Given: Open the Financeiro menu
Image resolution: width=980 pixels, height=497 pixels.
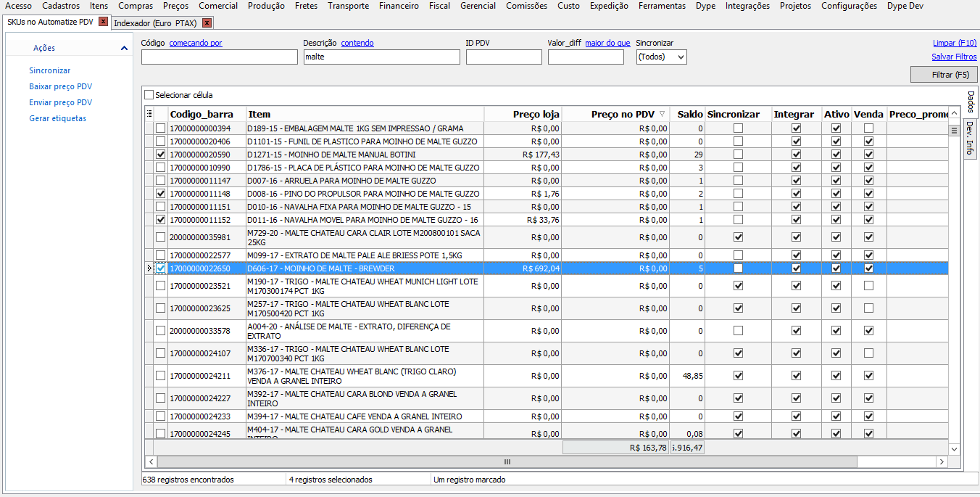Looking at the screenshot, I should pos(399,6).
